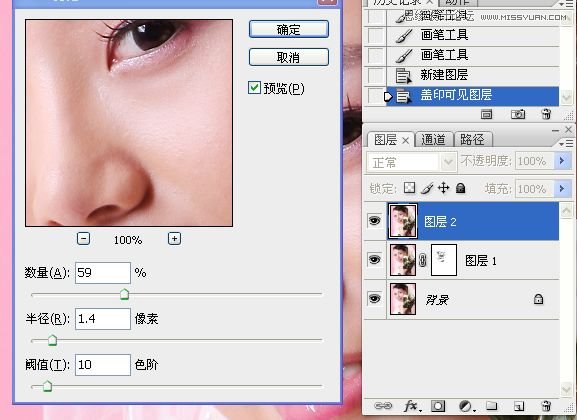Switch to the 动作 actions tab
Screen dimensions: 577x420
(457, 2)
